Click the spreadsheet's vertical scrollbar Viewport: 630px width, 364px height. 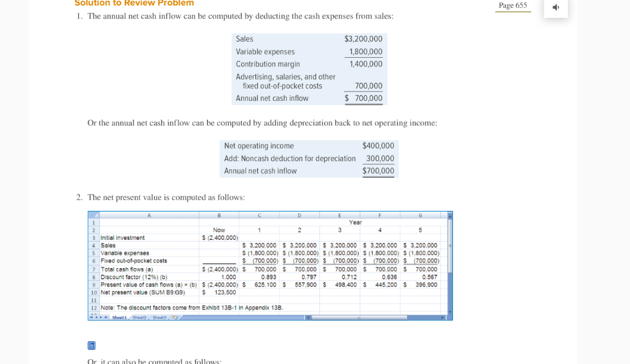[450, 264]
